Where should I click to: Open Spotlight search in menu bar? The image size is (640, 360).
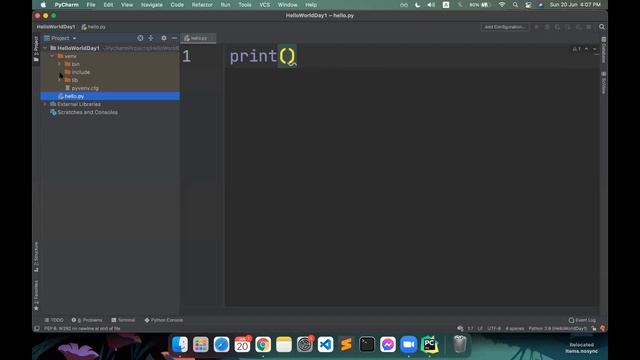pos(515,5)
